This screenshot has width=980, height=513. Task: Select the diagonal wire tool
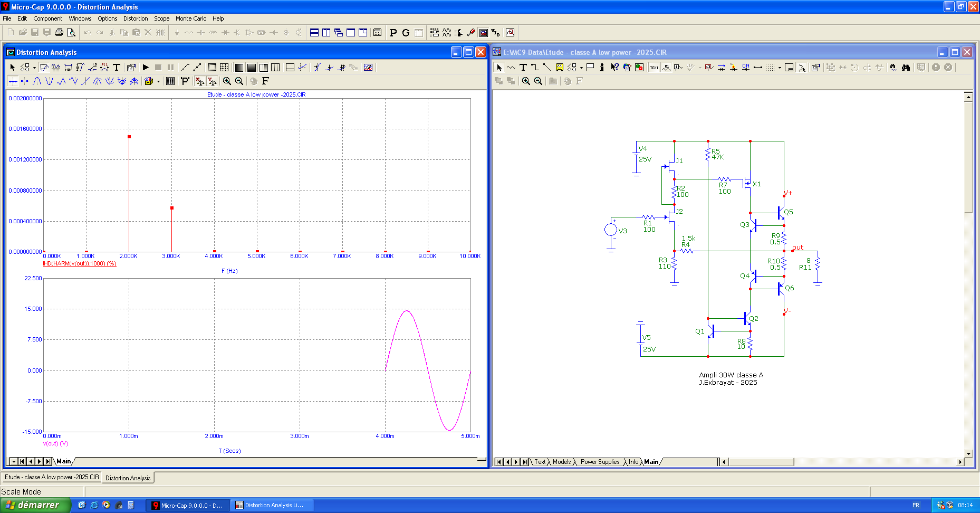pos(547,67)
